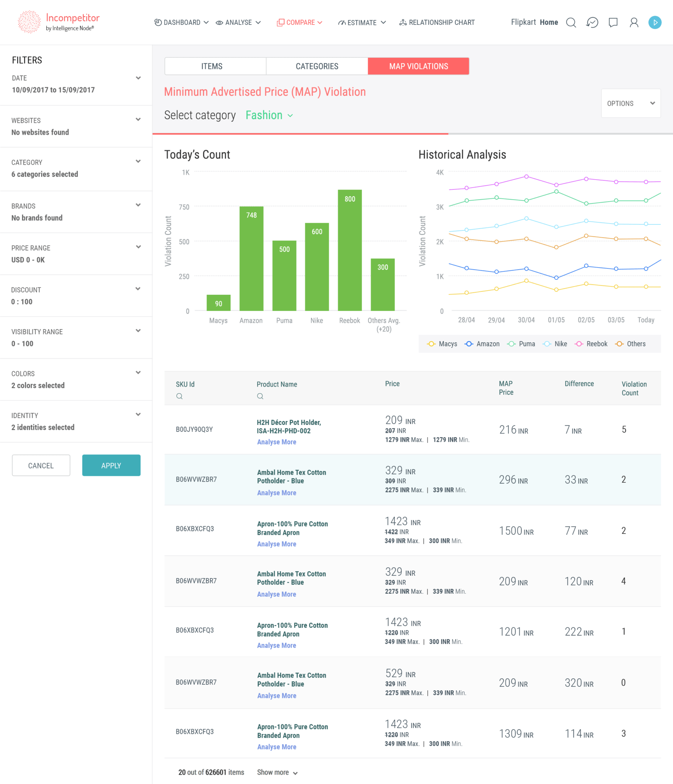Click the teal play button in the header
Viewport: 673px width, 784px height.
655,22
